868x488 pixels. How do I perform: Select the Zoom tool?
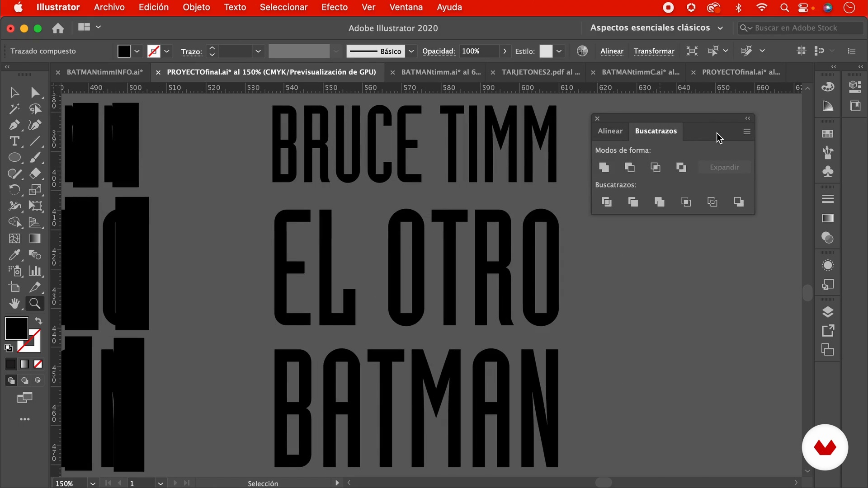click(35, 304)
